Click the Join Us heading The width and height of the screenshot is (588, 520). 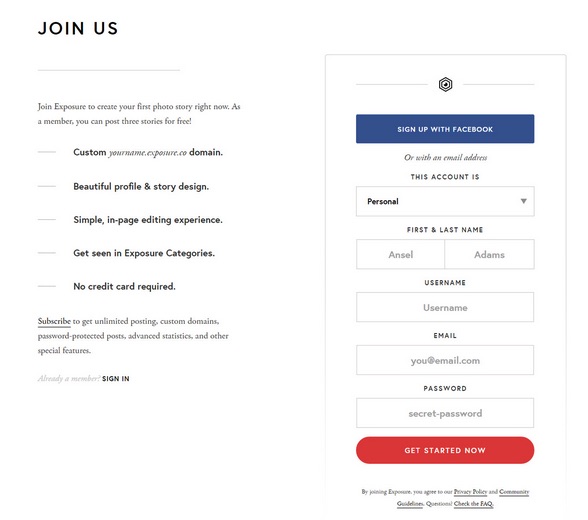click(x=78, y=28)
